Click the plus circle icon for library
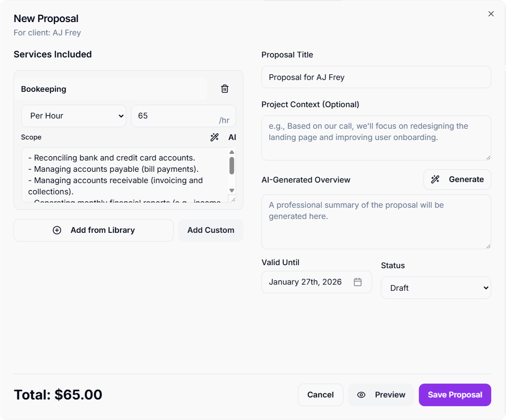 [57, 230]
